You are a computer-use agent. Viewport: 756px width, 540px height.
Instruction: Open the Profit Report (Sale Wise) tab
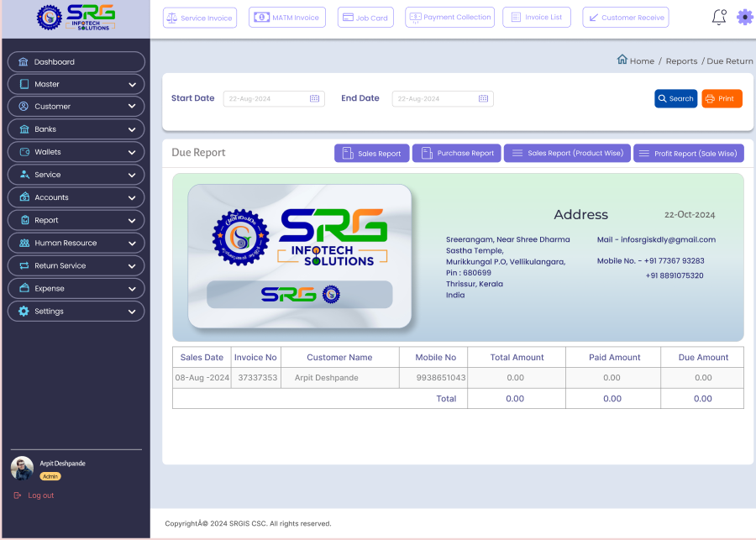point(689,154)
